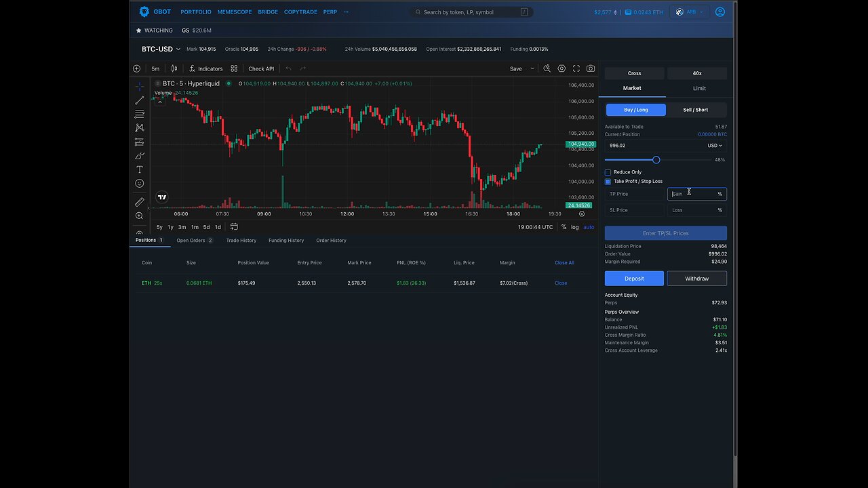This screenshot has width=868, height=488.
Task: Open the emoji icons tool
Action: click(x=139, y=184)
